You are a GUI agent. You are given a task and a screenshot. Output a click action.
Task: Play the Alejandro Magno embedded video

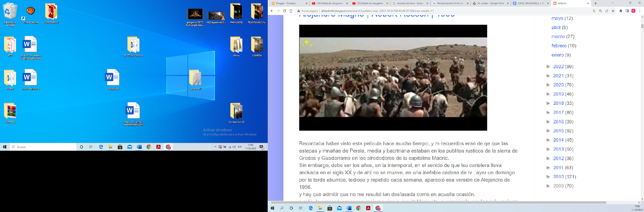point(393,77)
